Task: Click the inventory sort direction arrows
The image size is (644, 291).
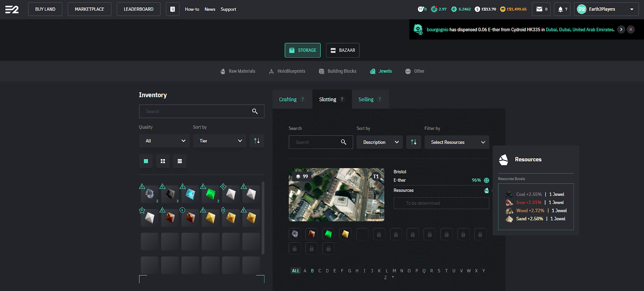Action: click(x=257, y=141)
